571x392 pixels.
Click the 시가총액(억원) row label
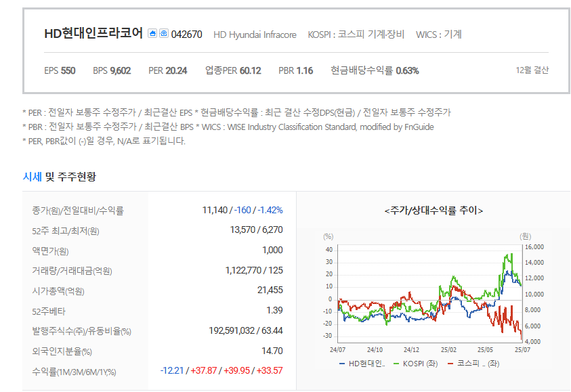[58, 291]
